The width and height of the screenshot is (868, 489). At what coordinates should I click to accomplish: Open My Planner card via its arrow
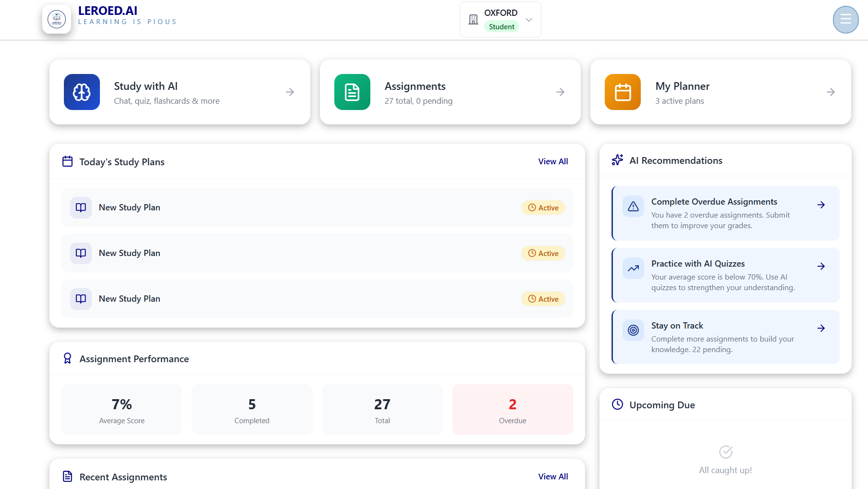click(831, 92)
